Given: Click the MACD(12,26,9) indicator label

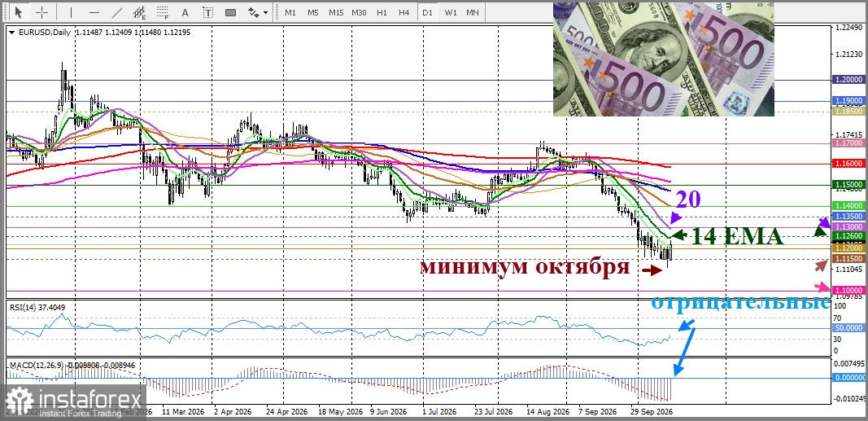Looking at the screenshot, I should (x=72, y=365).
